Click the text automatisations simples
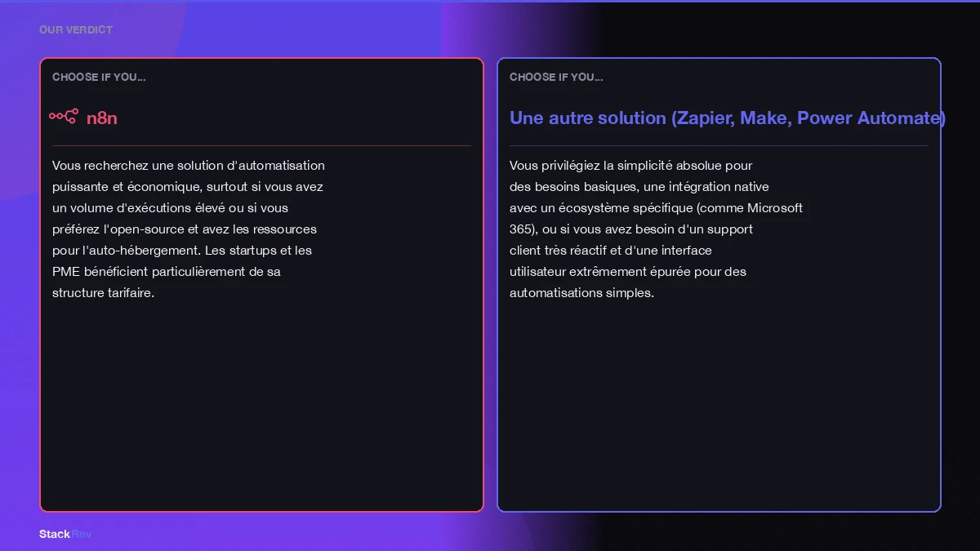The width and height of the screenshot is (980, 551). [581, 293]
